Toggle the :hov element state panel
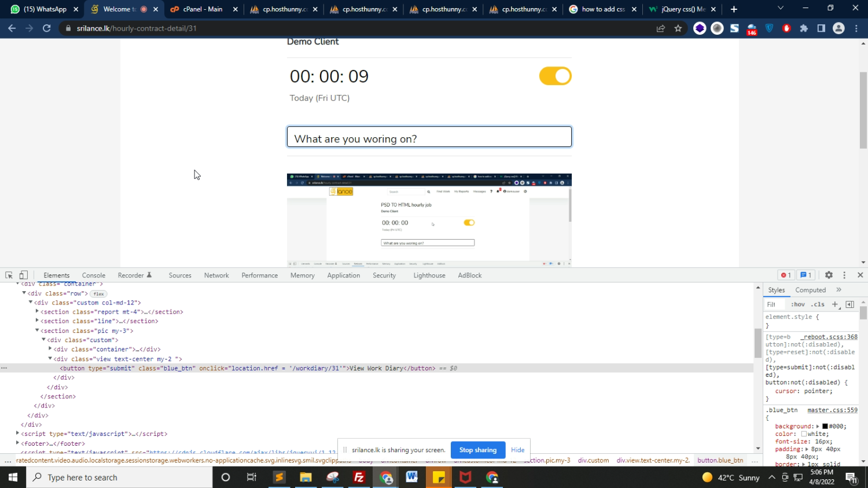This screenshot has height=488, width=868. tap(798, 304)
